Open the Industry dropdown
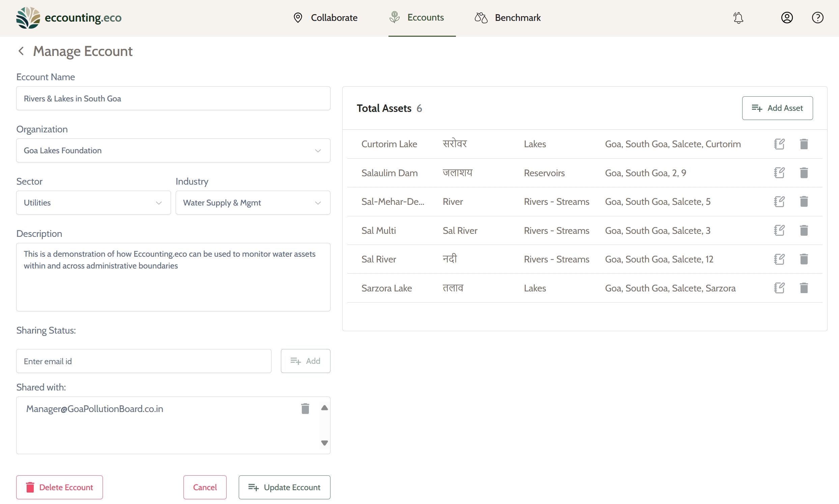This screenshot has height=504, width=839. [x=253, y=203]
